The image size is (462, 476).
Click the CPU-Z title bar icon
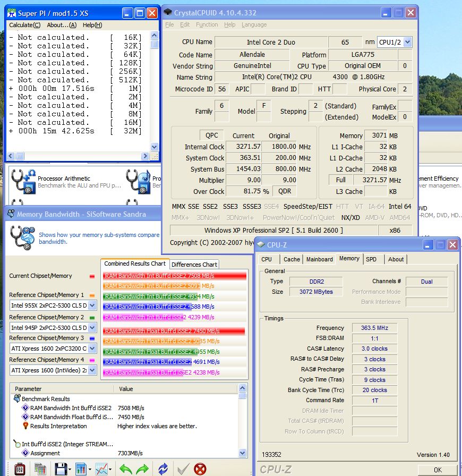[261, 245]
